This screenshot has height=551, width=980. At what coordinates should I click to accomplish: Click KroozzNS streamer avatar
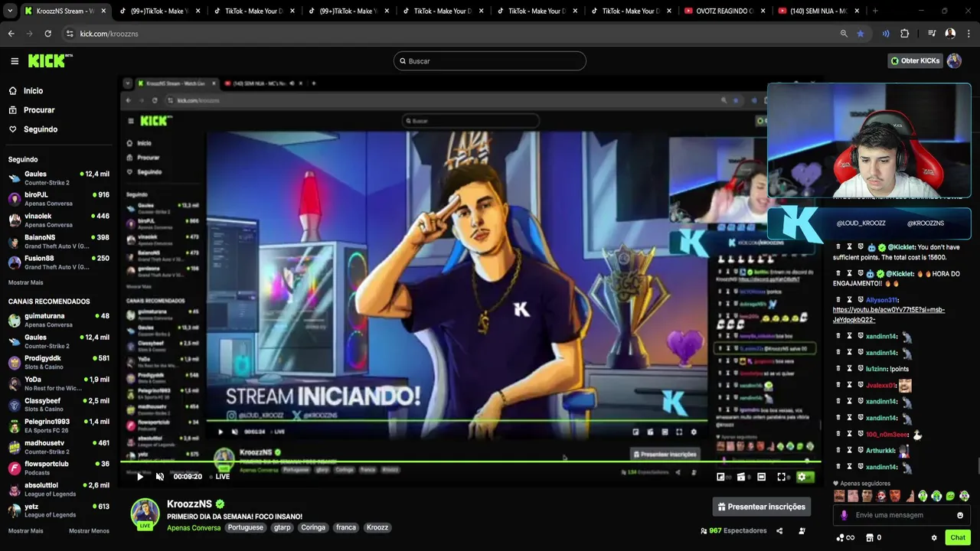145,514
